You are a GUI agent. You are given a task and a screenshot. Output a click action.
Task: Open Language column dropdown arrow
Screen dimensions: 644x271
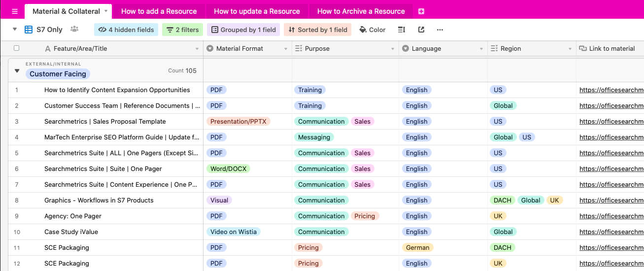click(481, 49)
